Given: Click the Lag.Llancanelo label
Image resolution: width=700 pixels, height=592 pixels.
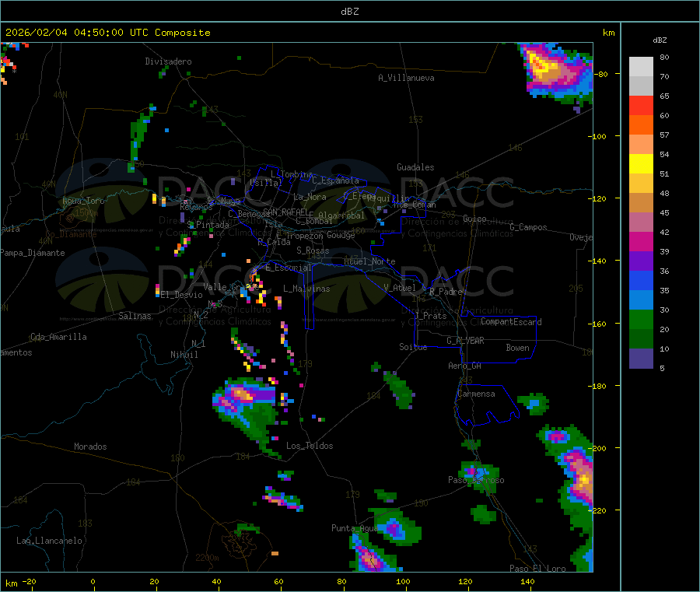Looking at the screenshot, I should click(49, 541).
